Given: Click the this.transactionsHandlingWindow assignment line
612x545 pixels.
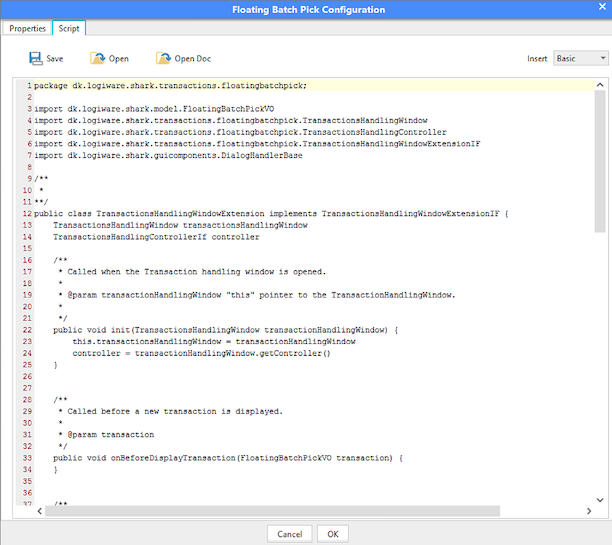Looking at the screenshot, I should click(x=214, y=342).
